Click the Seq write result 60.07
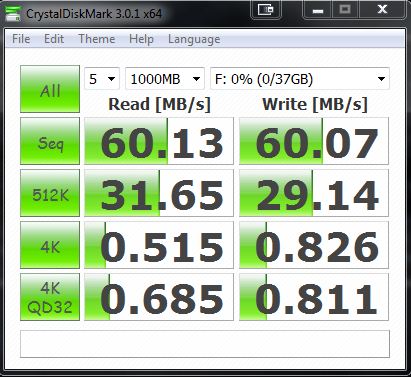 coord(314,141)
